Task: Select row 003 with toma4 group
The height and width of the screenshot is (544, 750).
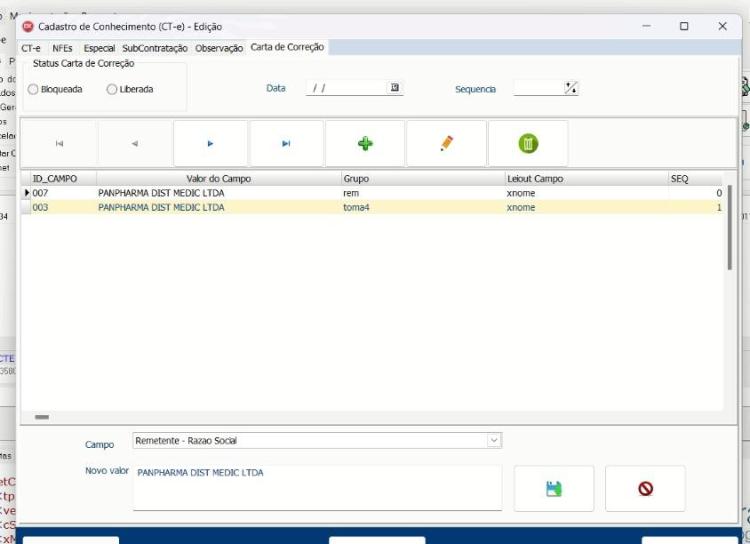Action: pyautogui.click(x=372, y=207)
